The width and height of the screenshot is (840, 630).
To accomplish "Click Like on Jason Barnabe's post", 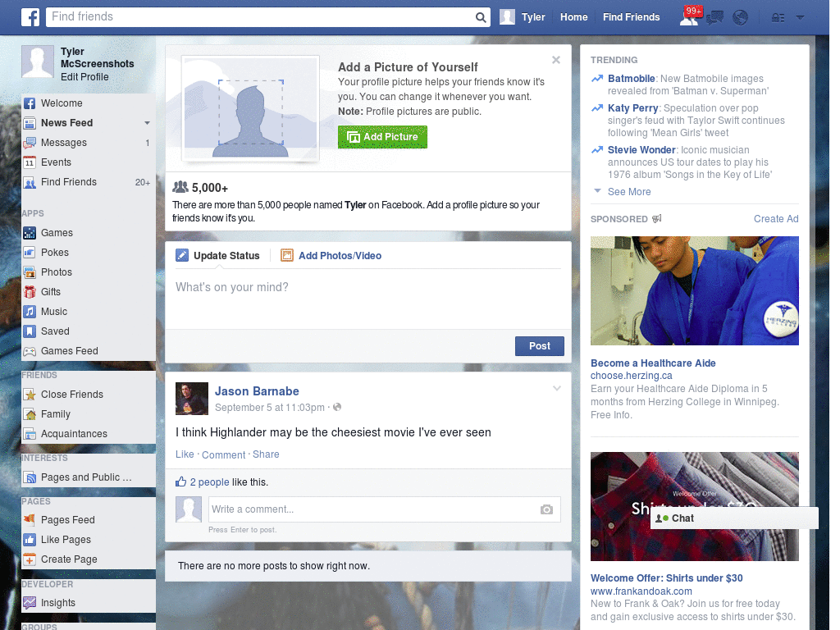I will [185, 454].
